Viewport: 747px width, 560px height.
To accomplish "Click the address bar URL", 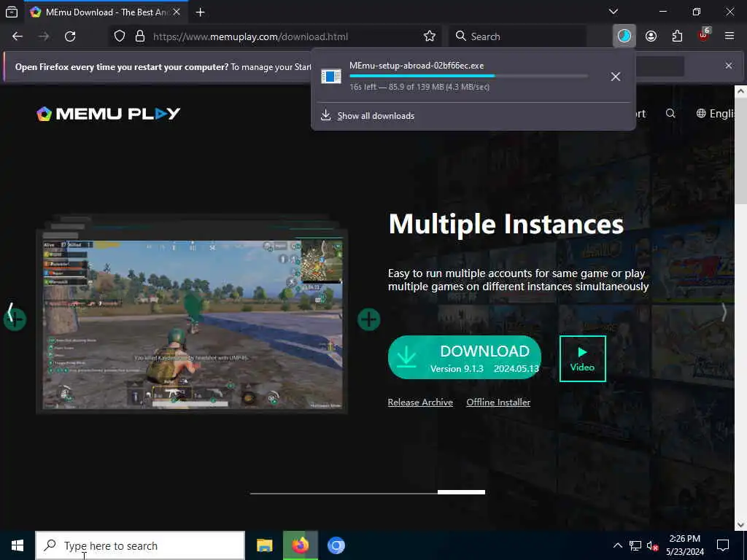I will pyautogui.click(x=251, y=36).
